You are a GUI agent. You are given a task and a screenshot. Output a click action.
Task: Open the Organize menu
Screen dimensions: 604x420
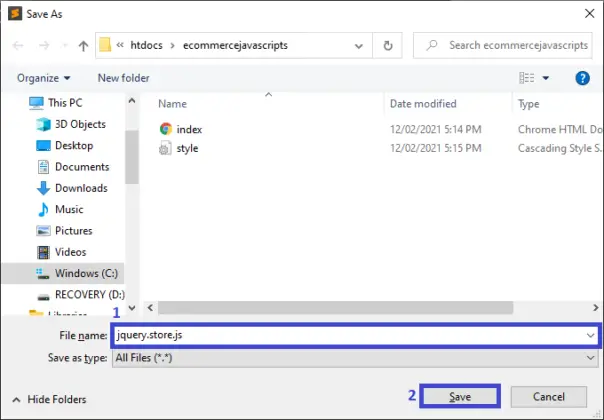click(44, 78)
